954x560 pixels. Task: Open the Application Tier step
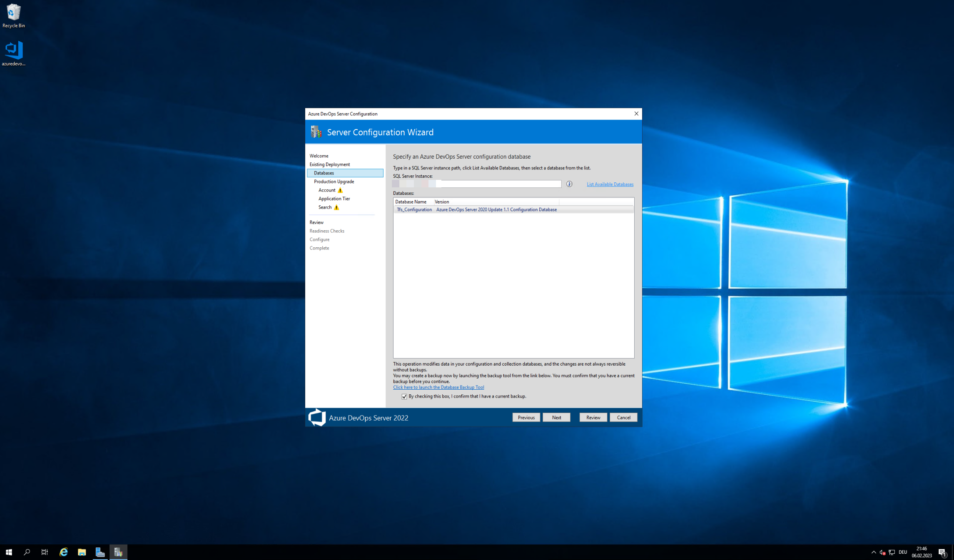click(334, 199)
